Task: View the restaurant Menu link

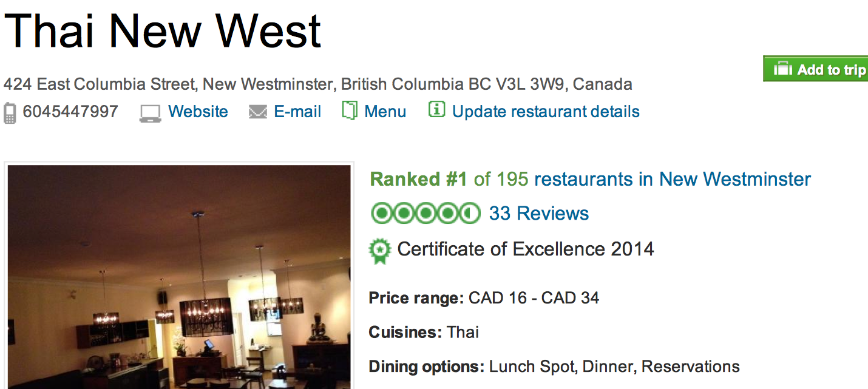Action: point(385,112)
